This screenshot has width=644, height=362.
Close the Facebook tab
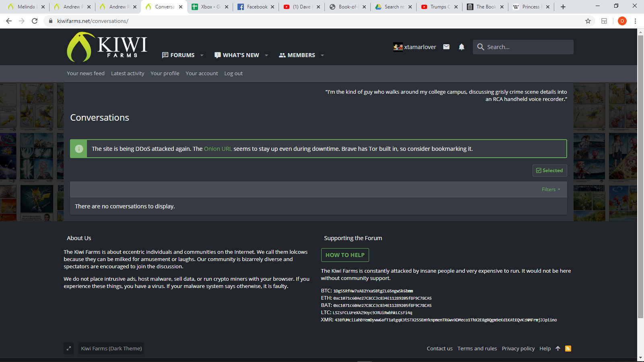(272, 7)
